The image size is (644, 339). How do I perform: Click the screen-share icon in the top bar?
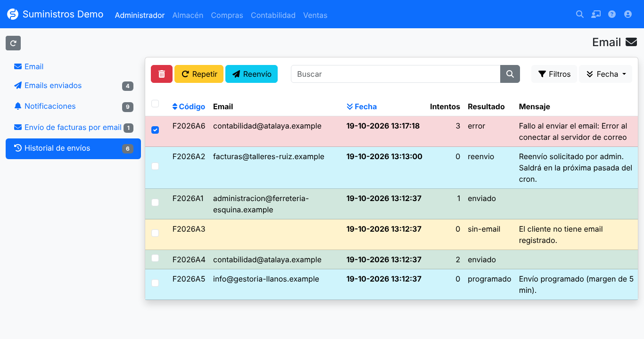(x=596, y=14)
